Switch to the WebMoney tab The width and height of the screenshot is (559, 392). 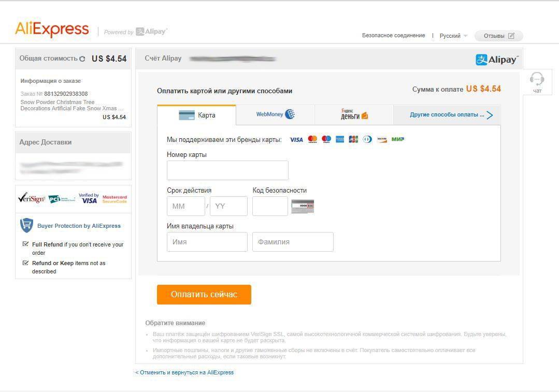[x=275, y=114]
